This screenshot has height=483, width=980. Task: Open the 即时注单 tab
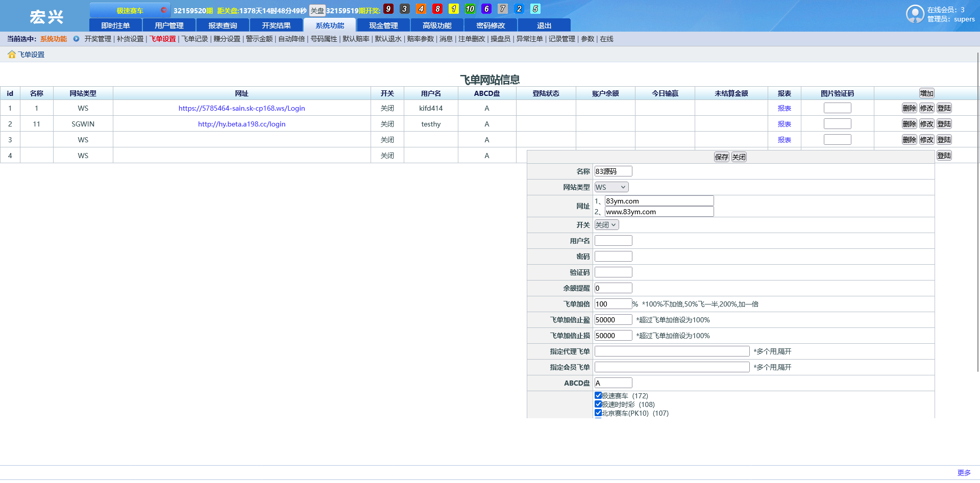pyautogui.click(x=115, y=26)
